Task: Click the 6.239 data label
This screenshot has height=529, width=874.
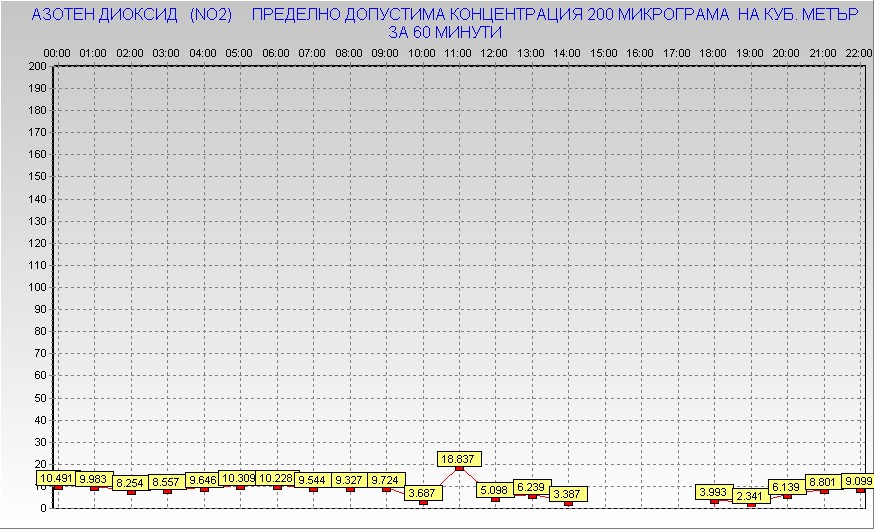Action: [532, 487]
